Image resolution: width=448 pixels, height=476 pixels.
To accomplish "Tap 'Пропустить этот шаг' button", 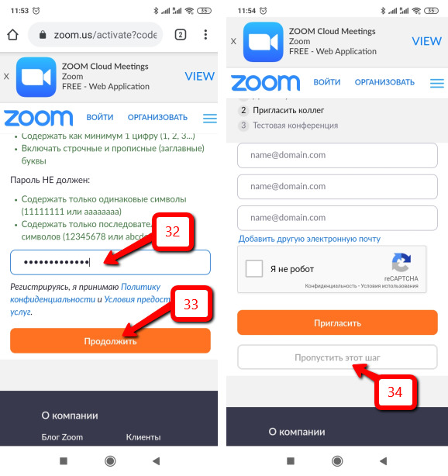I will (337, 357).
